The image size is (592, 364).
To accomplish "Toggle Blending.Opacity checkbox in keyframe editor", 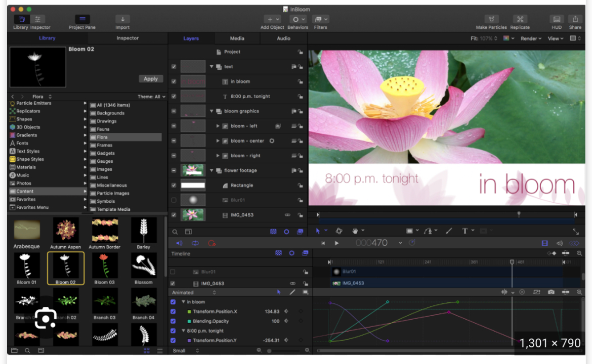I will pyautogui.click(x=173, y=321).
